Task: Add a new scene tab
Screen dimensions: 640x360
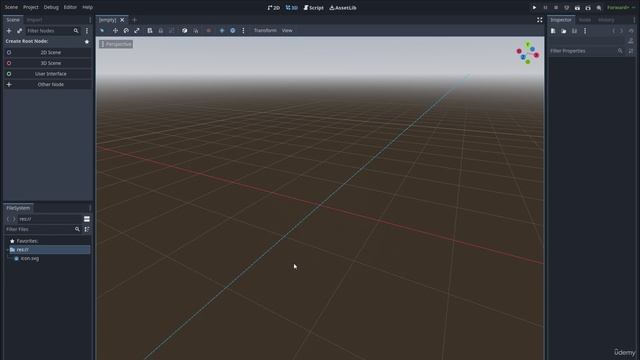Action: coord(134,20)
